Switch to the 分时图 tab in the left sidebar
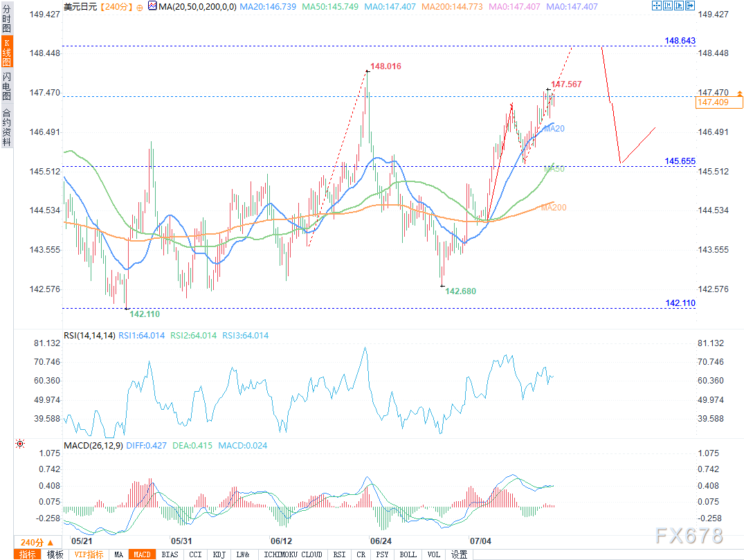This screenshot has height=560, width=744. pyautogui.click(x=6, y=17)
